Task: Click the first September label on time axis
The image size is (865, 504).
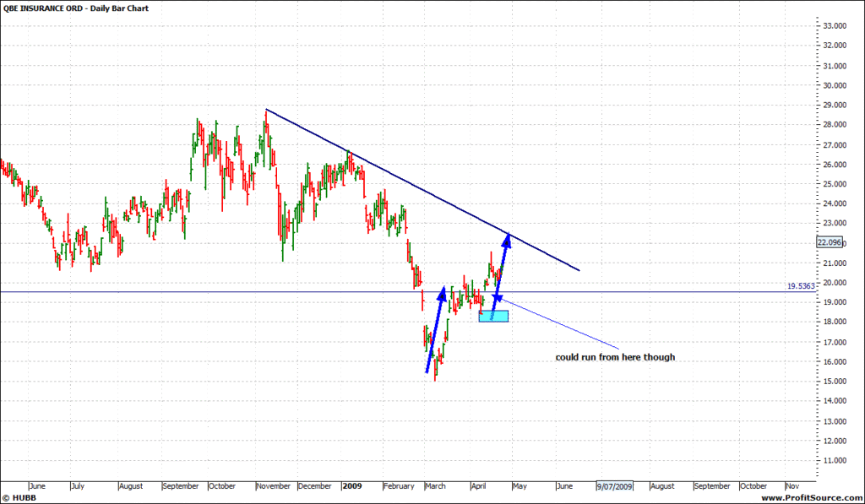Action: pyautogui.click(x=181, y=486)
